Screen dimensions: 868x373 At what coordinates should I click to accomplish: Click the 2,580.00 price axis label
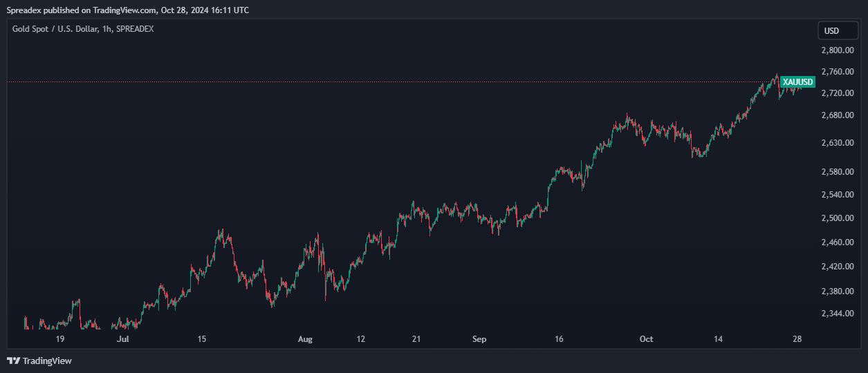(x=836, y=171)
